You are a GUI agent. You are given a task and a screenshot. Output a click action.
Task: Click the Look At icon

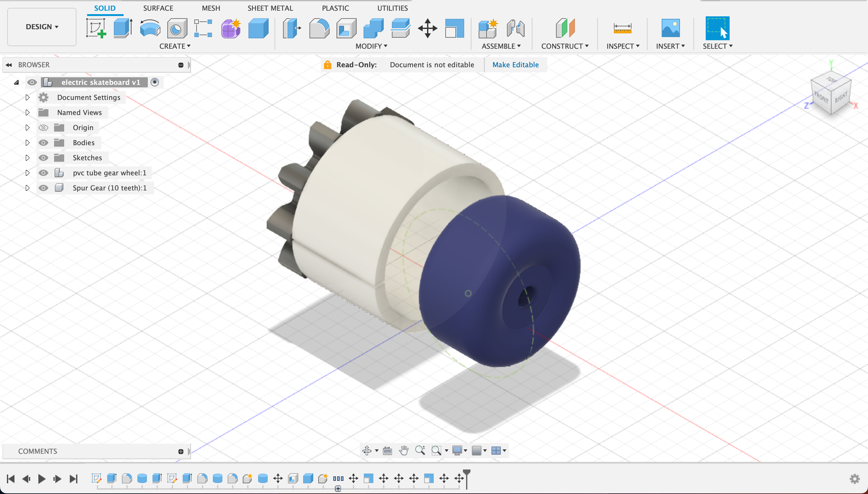tap(387, 450)
